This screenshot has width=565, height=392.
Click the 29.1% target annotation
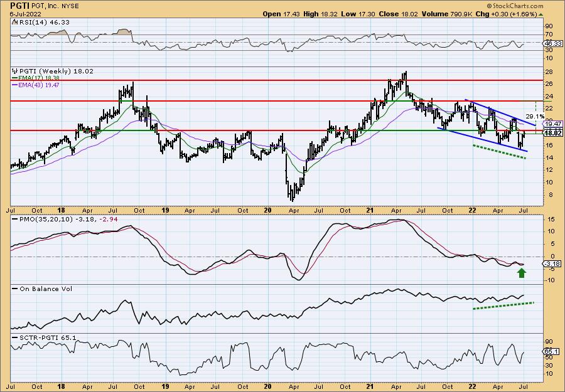coord(535,116)
